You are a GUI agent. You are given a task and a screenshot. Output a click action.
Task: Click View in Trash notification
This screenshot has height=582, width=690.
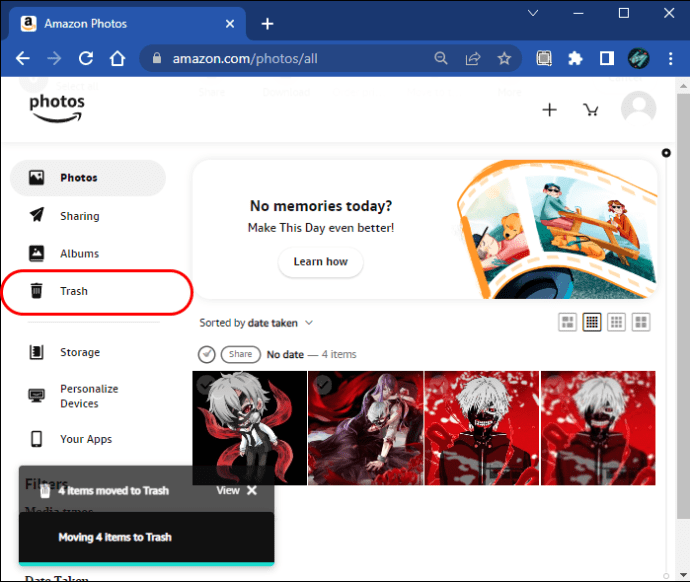click(x=228, y=491)
